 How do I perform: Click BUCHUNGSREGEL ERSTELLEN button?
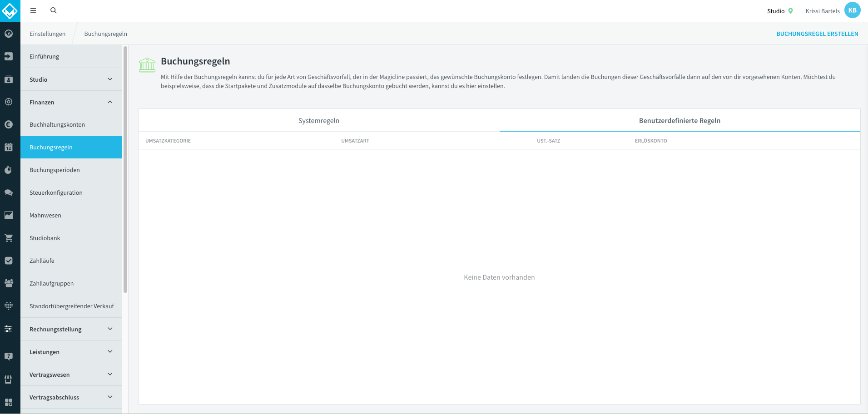(x=817, y=34)
